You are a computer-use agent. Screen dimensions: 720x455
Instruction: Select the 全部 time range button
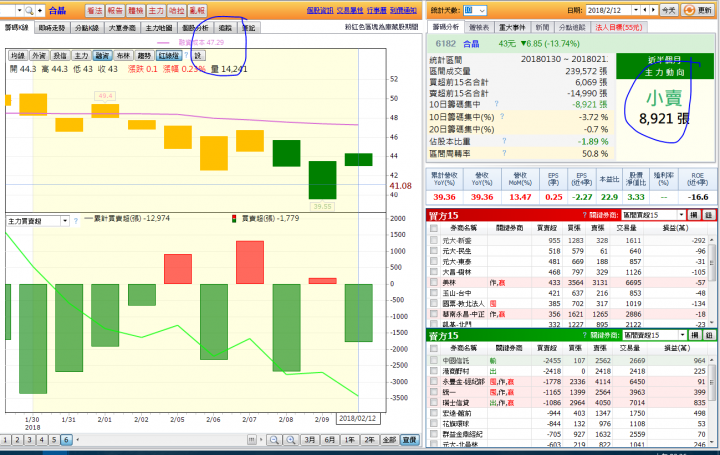(389, 440)
